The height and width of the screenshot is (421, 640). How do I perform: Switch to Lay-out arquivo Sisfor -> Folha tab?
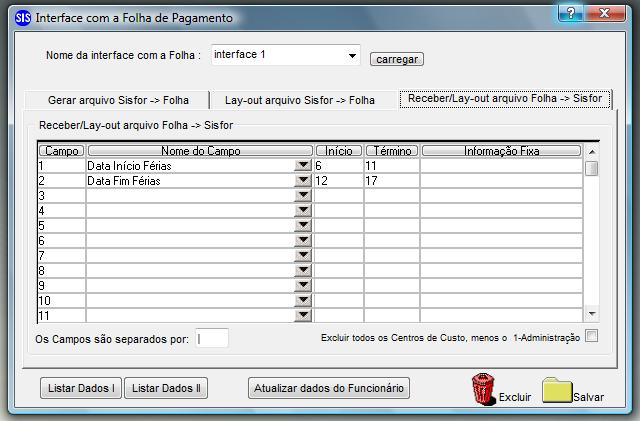pyautogui.click(x=300, y=100)
